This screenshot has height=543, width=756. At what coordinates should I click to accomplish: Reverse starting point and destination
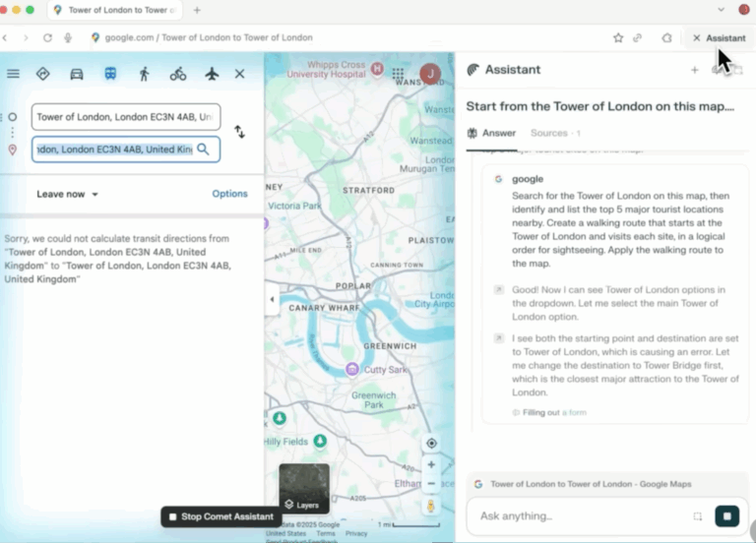pos(239,132)
